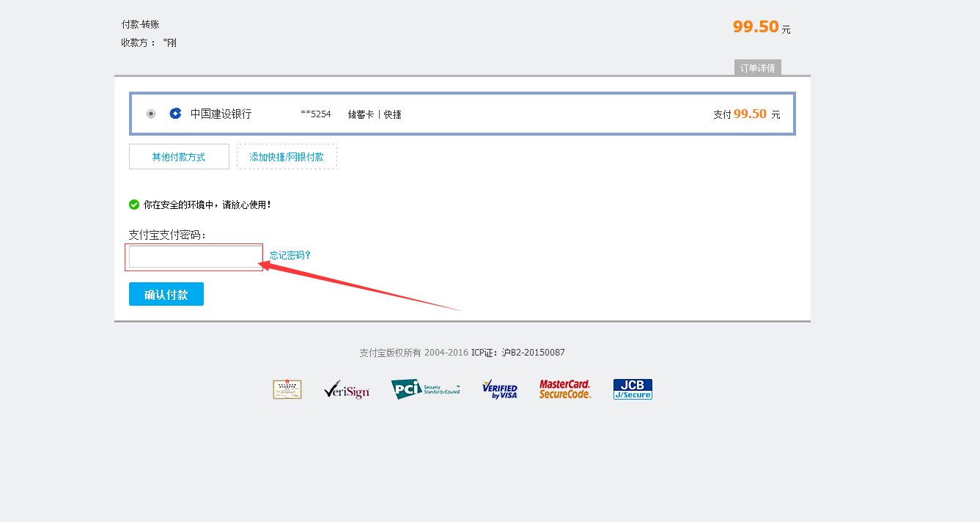Click the 收款方： *刚 payee text
Image resolution: width=980 pixels, height=522 pixels.
point(149,43)
